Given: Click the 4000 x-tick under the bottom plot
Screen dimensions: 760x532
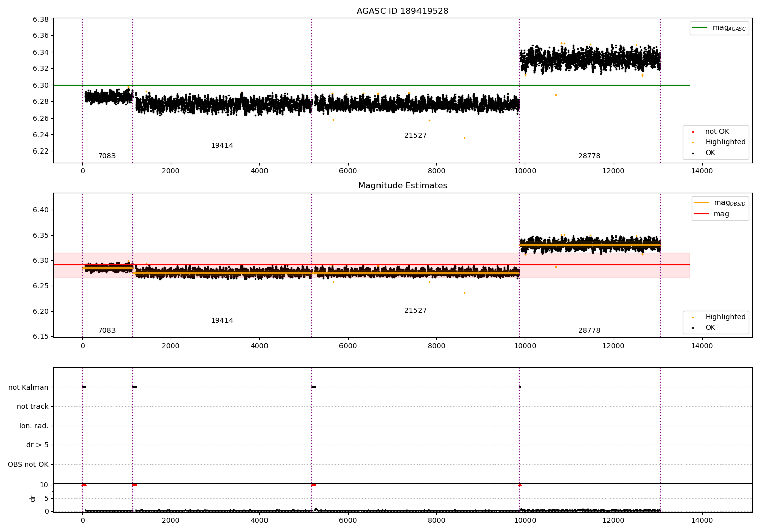Looking at the screenshot, I should (x=259, y=520).
